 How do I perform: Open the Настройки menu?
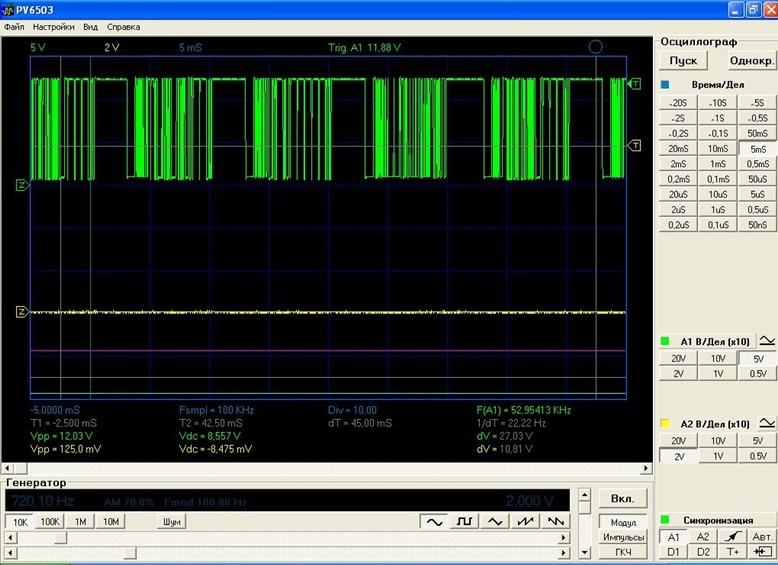point(54,27)
